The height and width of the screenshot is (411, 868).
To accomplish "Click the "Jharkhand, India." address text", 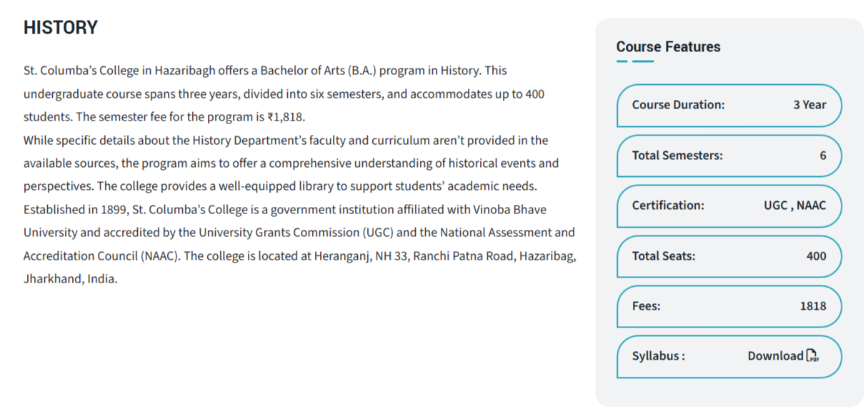I will (70, 279).
